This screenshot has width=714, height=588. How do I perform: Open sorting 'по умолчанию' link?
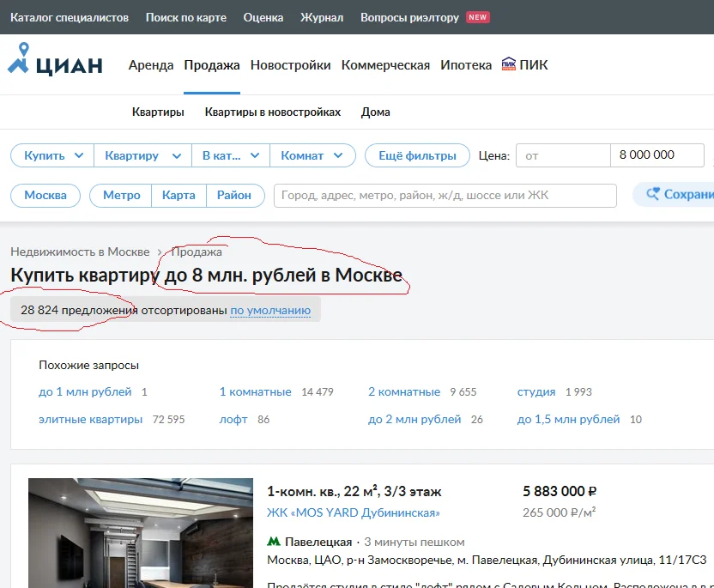(x=270, y=310)
